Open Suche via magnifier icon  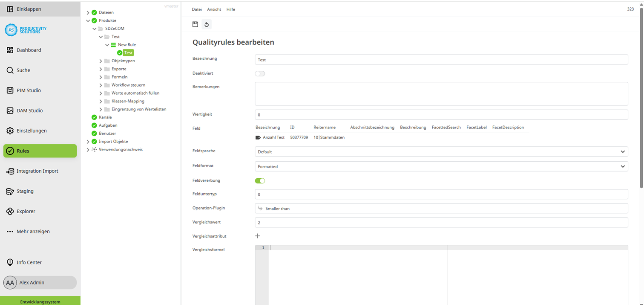(10, 70)
